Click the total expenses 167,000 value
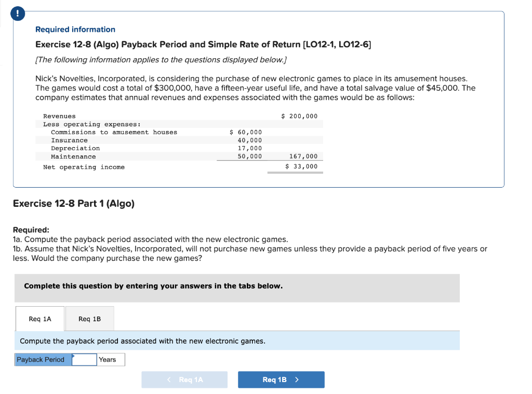Viewport: 532px width, 394px height. pos(303,156)
